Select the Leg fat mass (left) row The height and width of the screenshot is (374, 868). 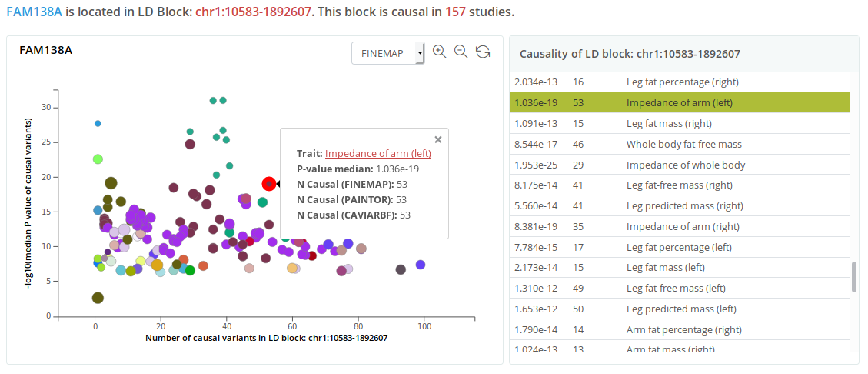click(x=679, y=267)
